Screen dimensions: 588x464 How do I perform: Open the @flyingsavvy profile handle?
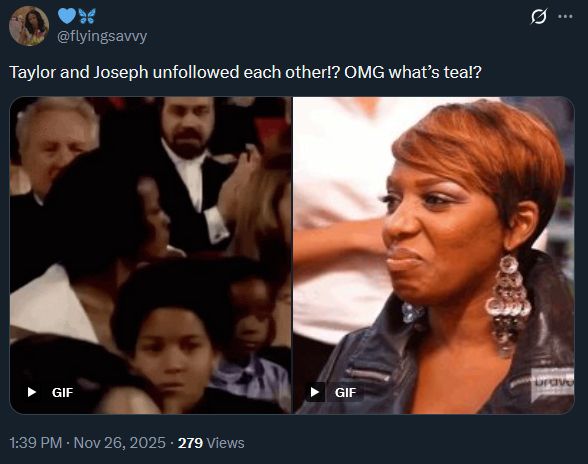coord(102,36)
